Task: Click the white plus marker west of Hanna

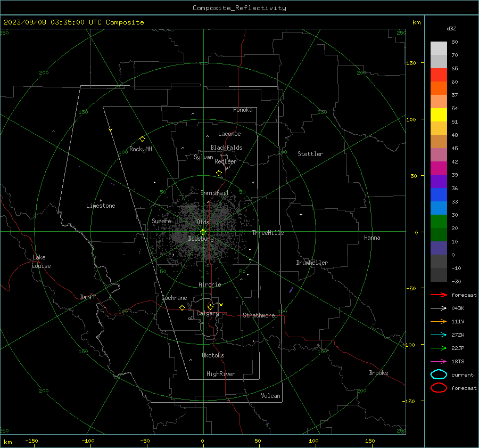Action: (301, 214)
